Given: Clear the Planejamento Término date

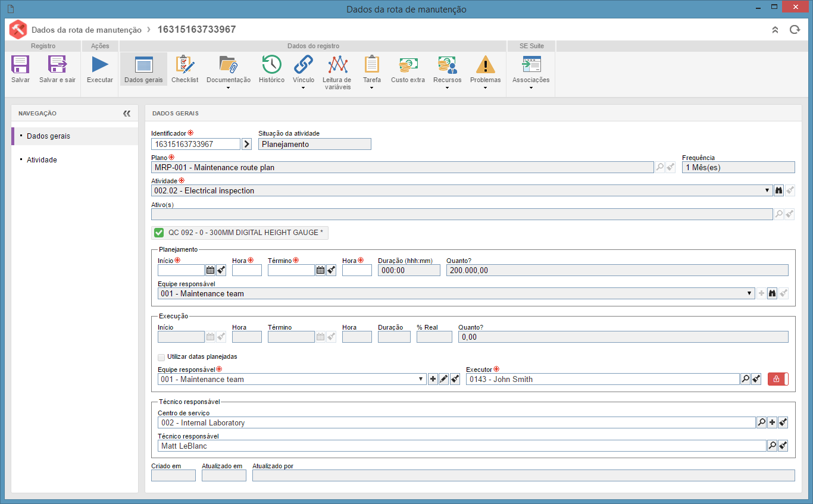Looking at the screenshot, I should point(331,270).
